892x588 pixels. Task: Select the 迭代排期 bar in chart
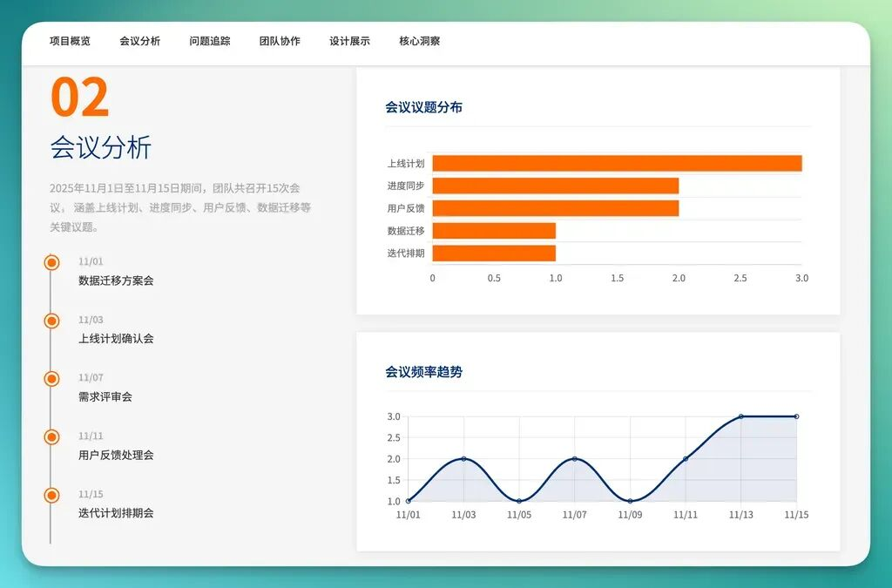point(494,253)
